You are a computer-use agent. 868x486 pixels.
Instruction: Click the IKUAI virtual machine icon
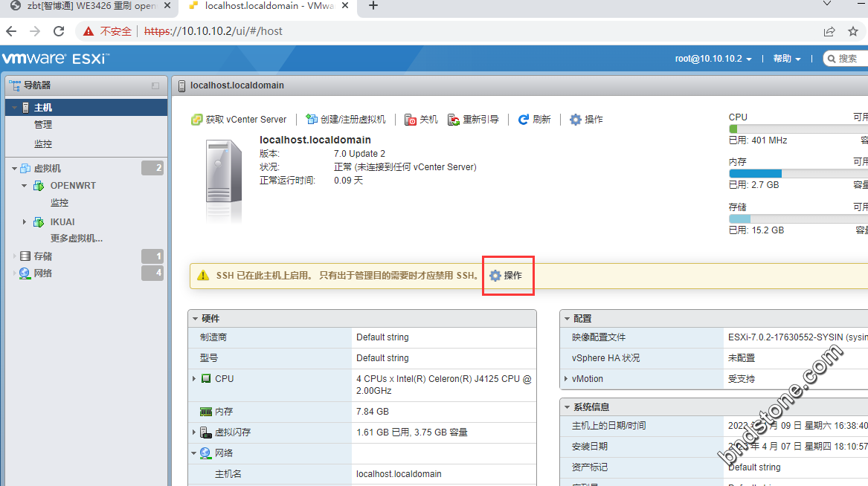[x=39, y=222]
